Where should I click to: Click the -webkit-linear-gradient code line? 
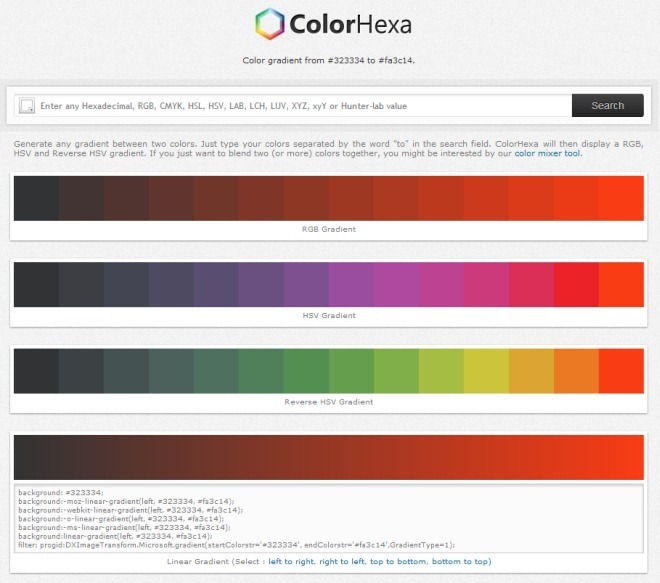(x=130, y=510)
